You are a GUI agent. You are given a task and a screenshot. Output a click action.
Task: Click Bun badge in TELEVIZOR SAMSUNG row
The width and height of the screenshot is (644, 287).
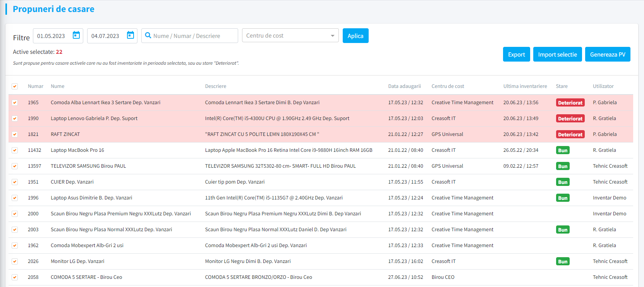tap(563, 166)
